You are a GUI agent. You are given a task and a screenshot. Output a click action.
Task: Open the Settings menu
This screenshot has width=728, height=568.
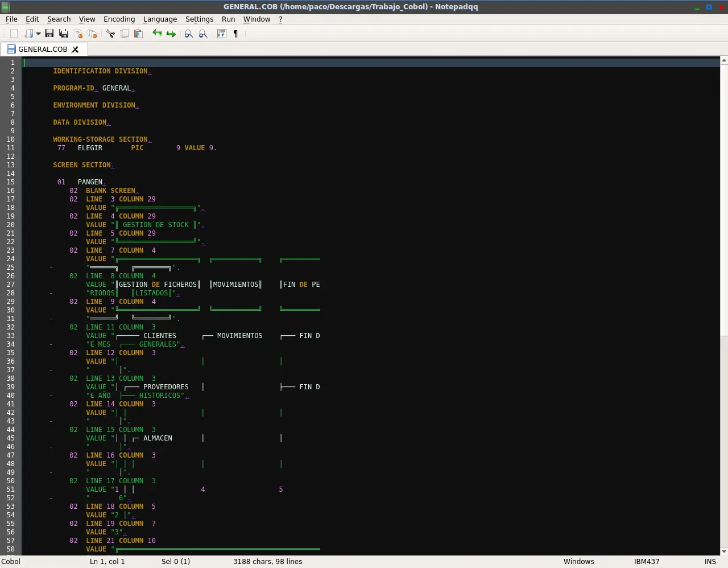tap(199, 19)
